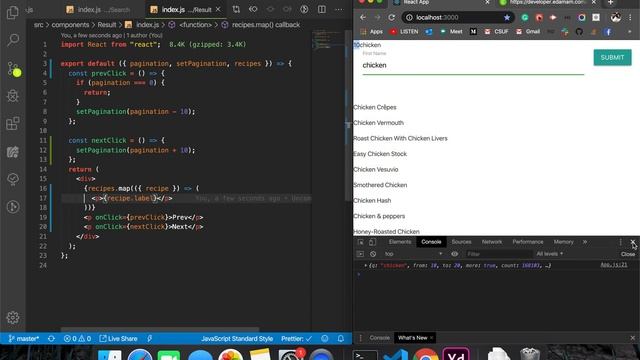Click Live Share in status bar

[x=118, y=338]
